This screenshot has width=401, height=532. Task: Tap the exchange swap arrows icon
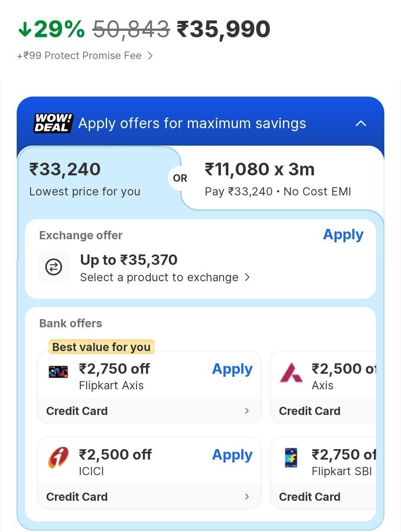coord(53,267)
